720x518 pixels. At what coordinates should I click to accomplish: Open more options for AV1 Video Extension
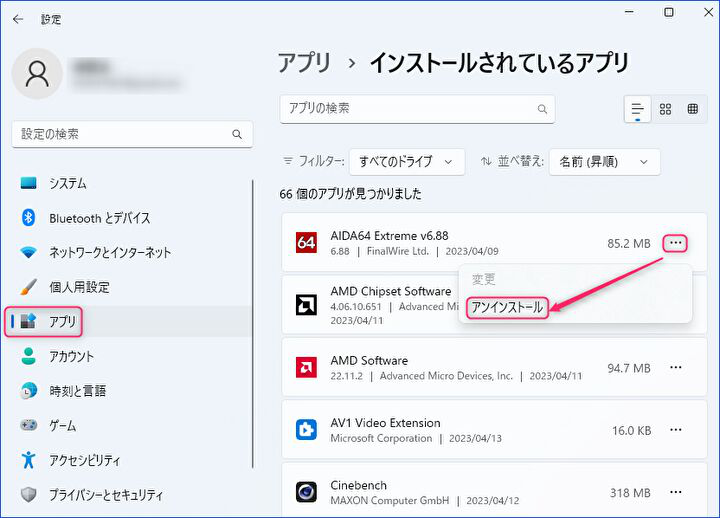click(x=675, y=430)
